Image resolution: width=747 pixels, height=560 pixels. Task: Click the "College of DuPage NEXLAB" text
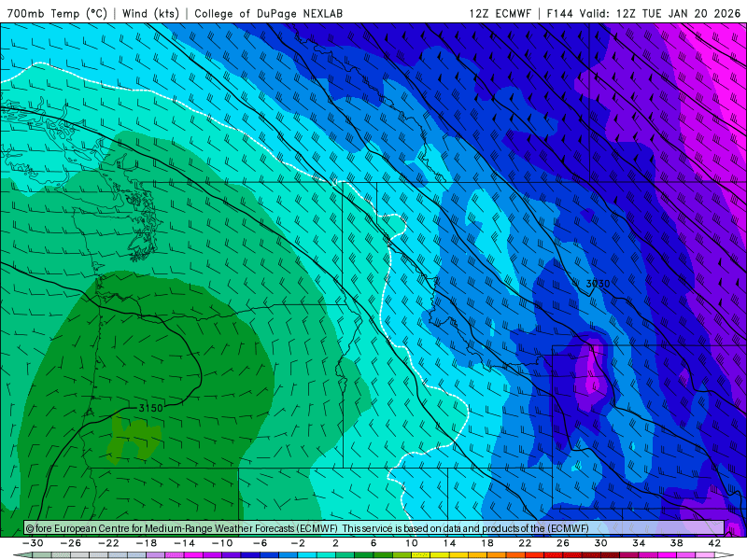268,13
